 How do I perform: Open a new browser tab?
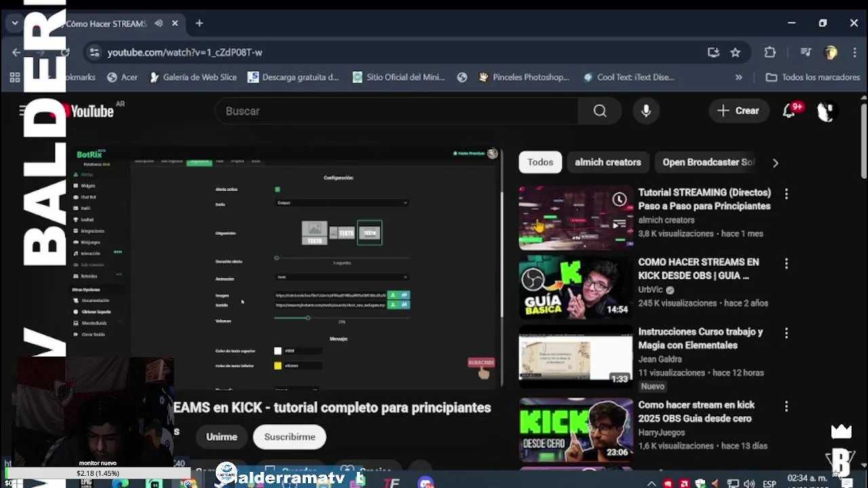pos(199,23)
